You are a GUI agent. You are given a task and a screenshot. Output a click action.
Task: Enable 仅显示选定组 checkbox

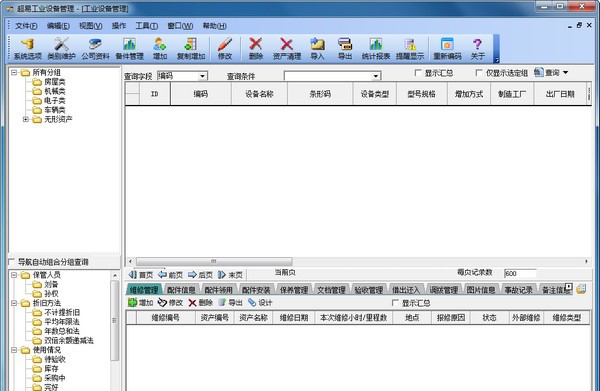click(x=478, y=72)
